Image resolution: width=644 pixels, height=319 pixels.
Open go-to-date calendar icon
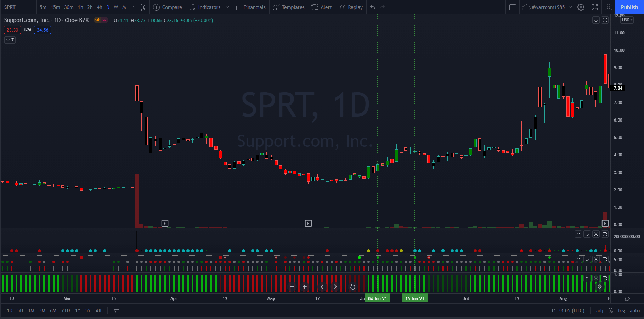point(116,310)
